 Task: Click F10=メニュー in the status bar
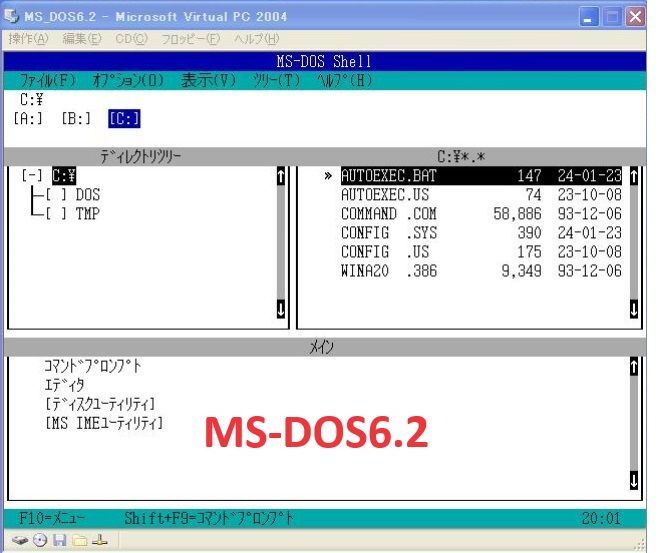tap(51, 518)
